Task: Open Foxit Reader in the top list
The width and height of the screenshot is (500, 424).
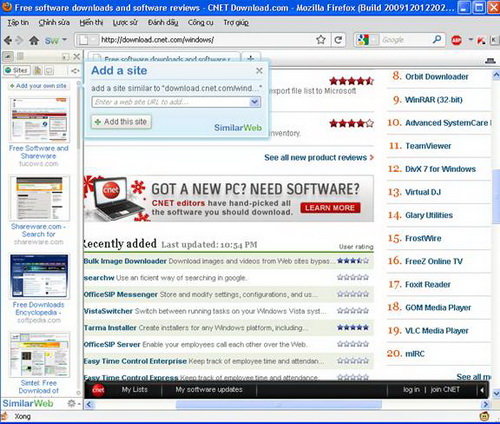Action: pos(428,284)
